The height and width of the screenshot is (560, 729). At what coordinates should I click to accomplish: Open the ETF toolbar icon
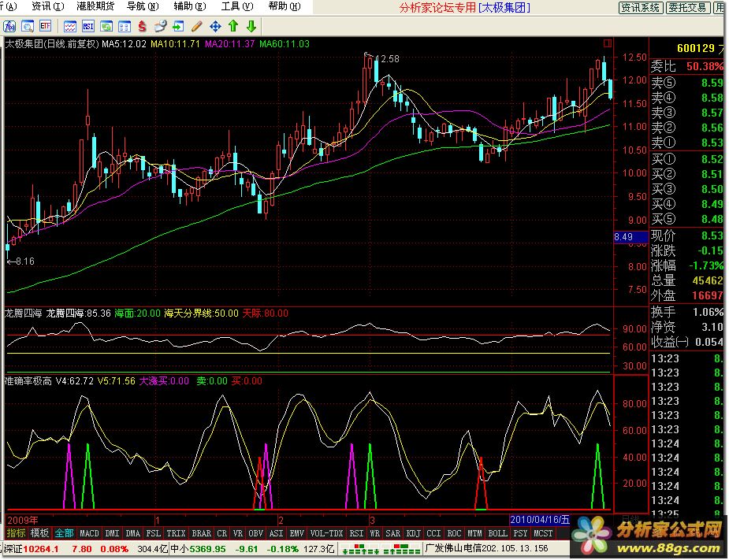(x=45, y=27)
